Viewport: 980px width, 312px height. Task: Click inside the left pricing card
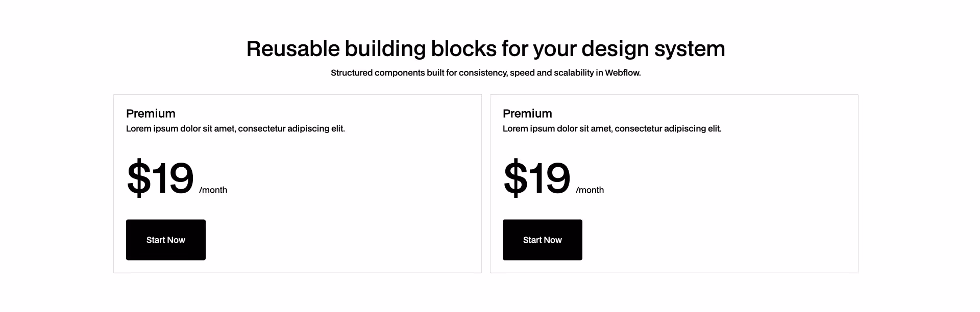click(298, 204)
